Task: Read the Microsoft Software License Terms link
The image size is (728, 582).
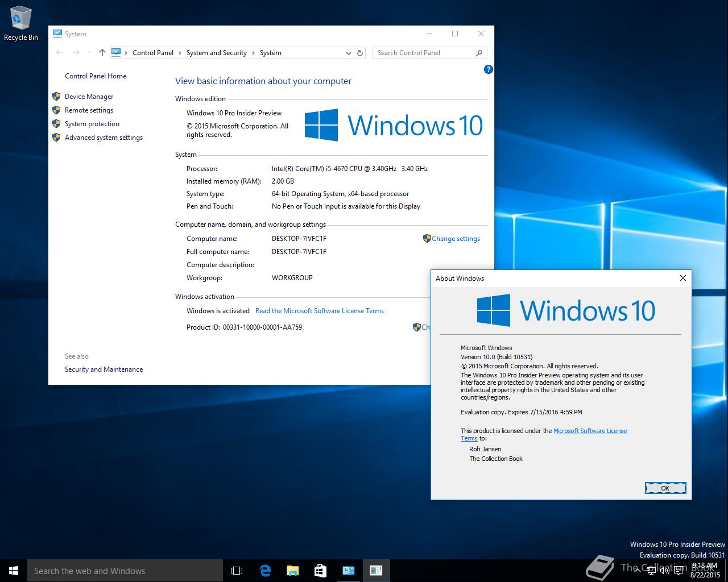Action: (x=320, y=311)
